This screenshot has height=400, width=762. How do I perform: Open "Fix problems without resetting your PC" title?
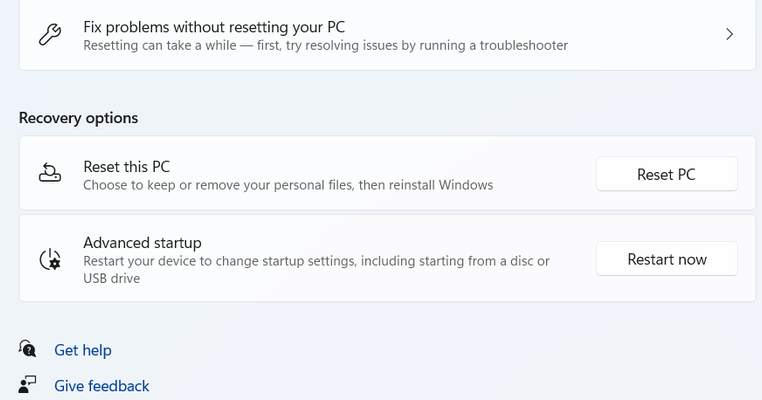pos(214,27)
